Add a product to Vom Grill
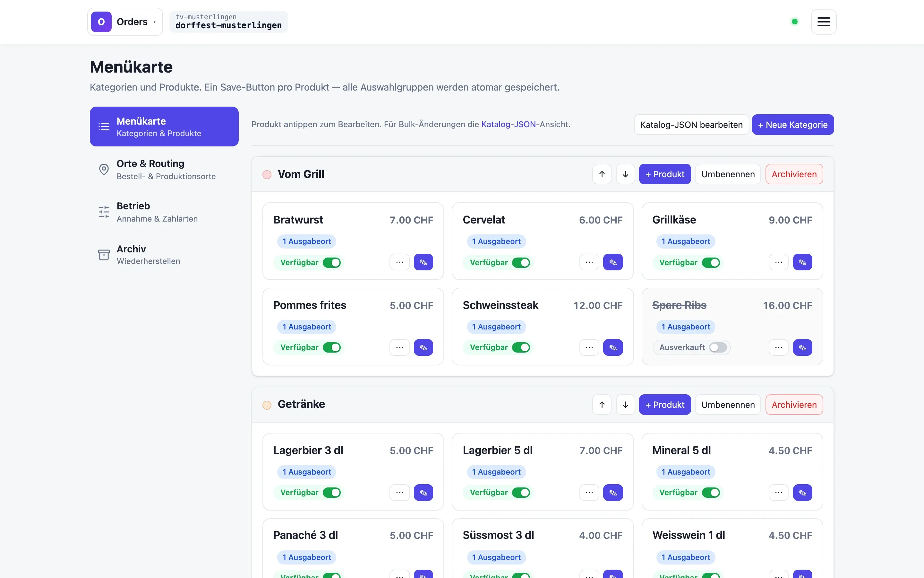This screenshot has height=578, width=924. [665, 174]
